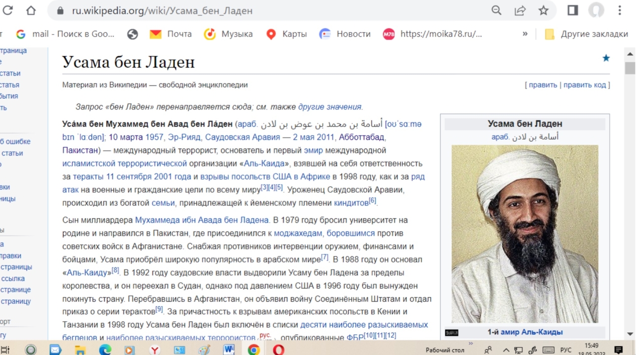
Task: Click the page scrollbar up arrow
Action: tap(630, 53)
